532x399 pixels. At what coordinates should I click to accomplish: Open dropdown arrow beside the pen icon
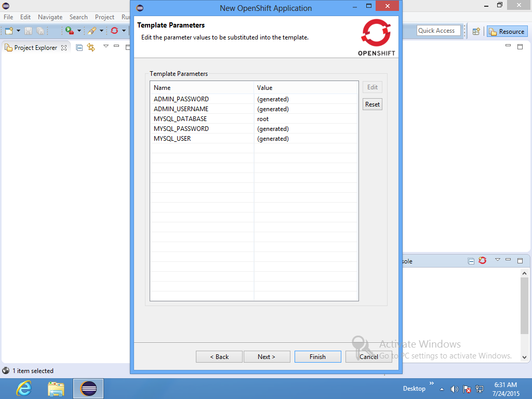click(101, 31)
